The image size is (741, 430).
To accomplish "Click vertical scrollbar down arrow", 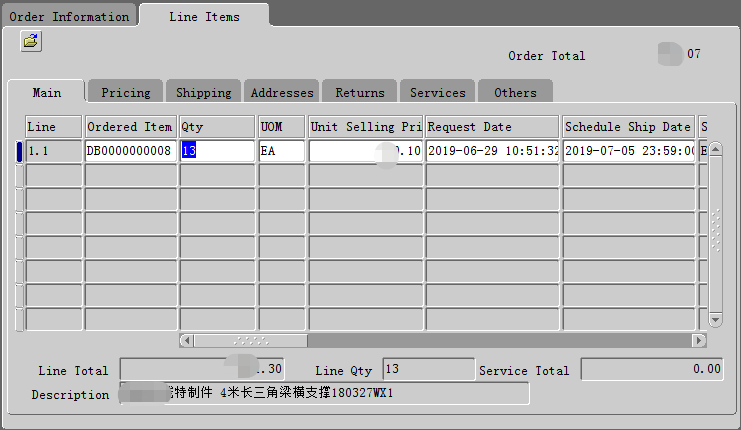I will click(715, 319).
